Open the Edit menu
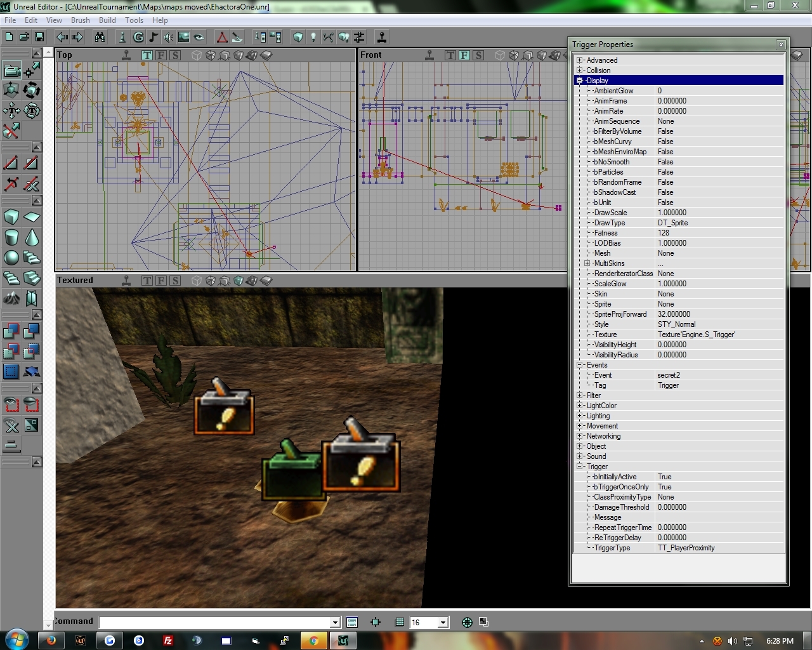Image resolution: width=812 pixels, height=650 pixels. 31,20
